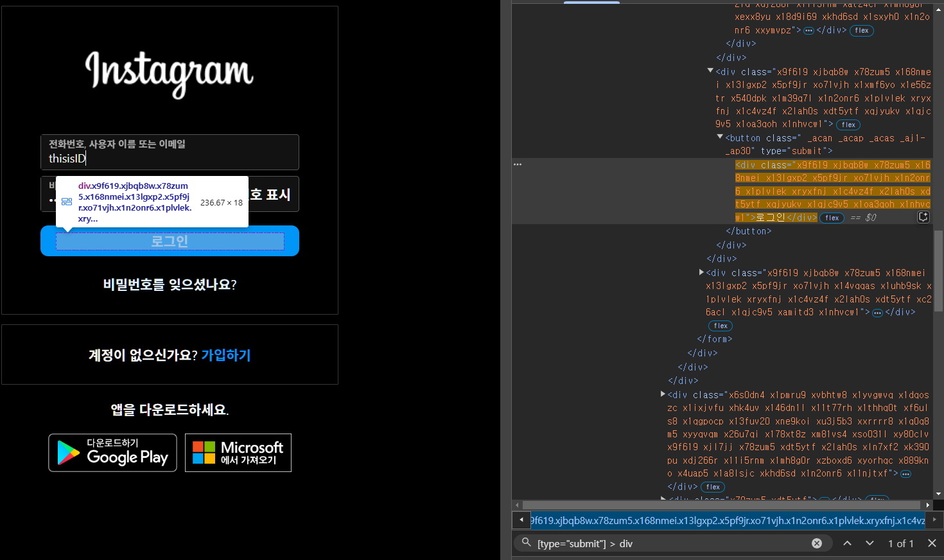944x560 pixels.
Task: Jump to next search match arrow
Action: (x=870, y=543)
